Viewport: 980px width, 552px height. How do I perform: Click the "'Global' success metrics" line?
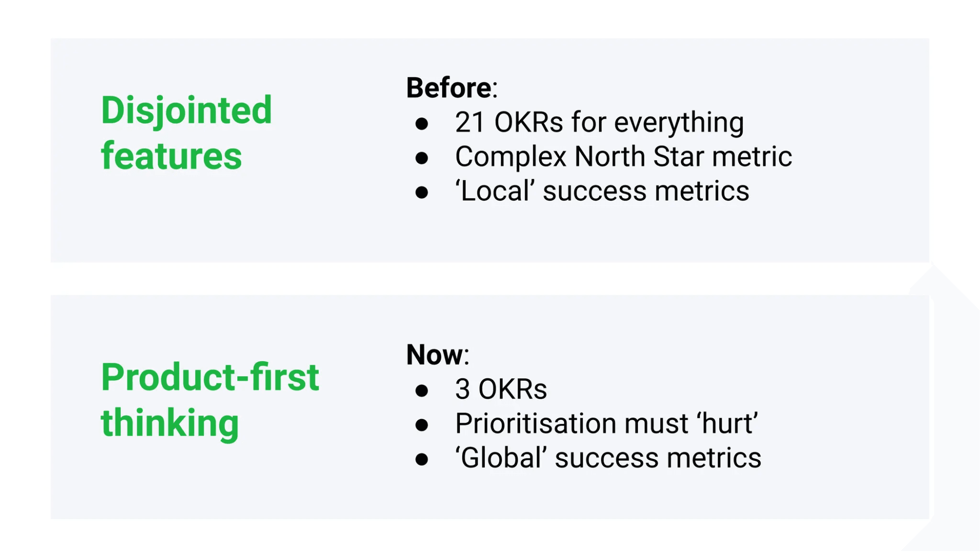(608, 458)
